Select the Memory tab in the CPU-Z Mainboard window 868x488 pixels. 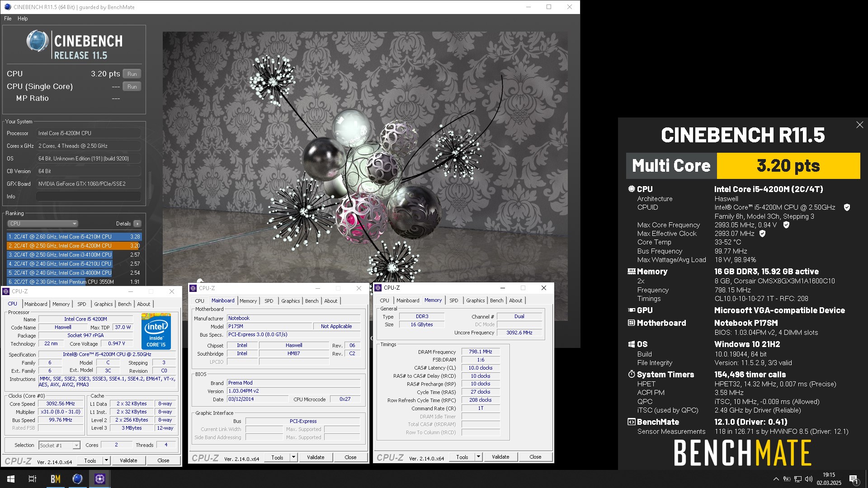tap(248, 301)
